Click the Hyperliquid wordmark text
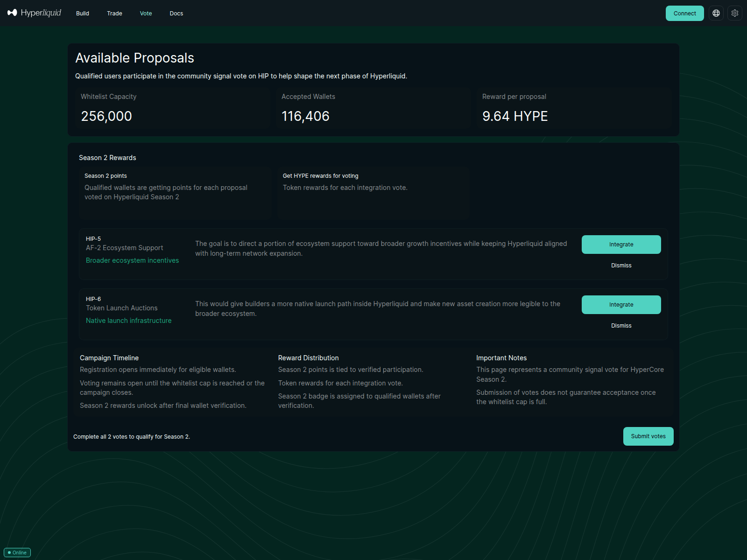This screenshot has width=747, height=560. 41,13
